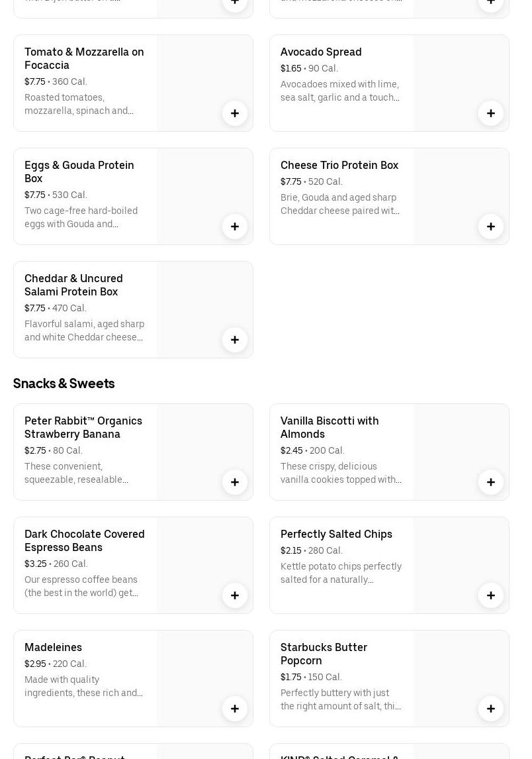The image size is (532, 759).
Task: Add Perfectly Salted Chips to order
Action: pyautogui.click(x=491, y=595)
